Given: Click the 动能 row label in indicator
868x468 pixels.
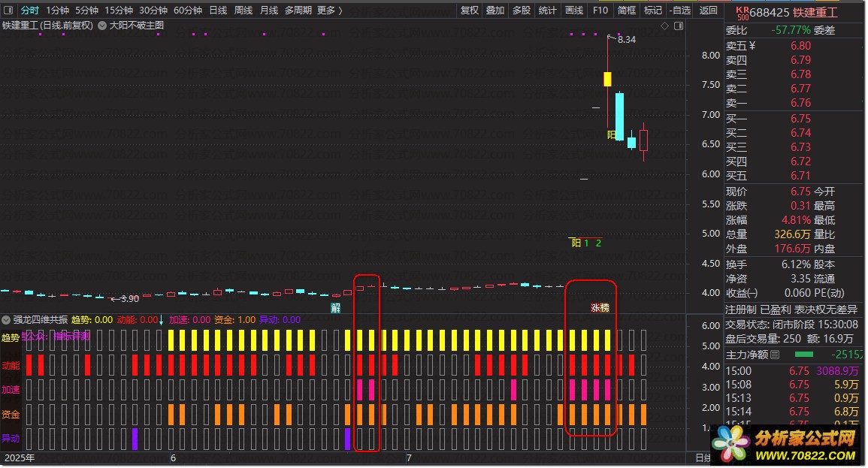Looking at the screenshot, I should click(11, 366).
